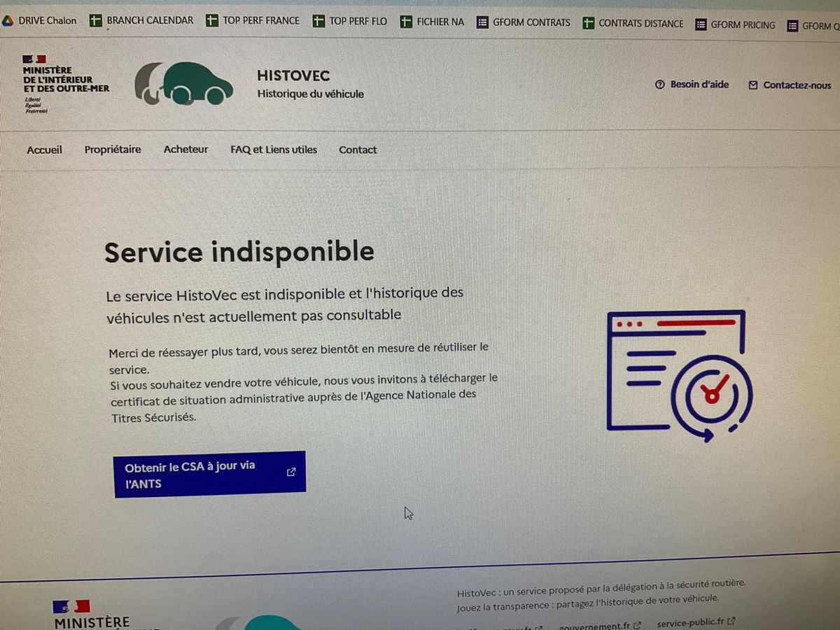Viewport: 840px width, 630px height.
Task: Open the FICHIER NA bookmark
Action: pyautogui.click(x=432, y=22)
